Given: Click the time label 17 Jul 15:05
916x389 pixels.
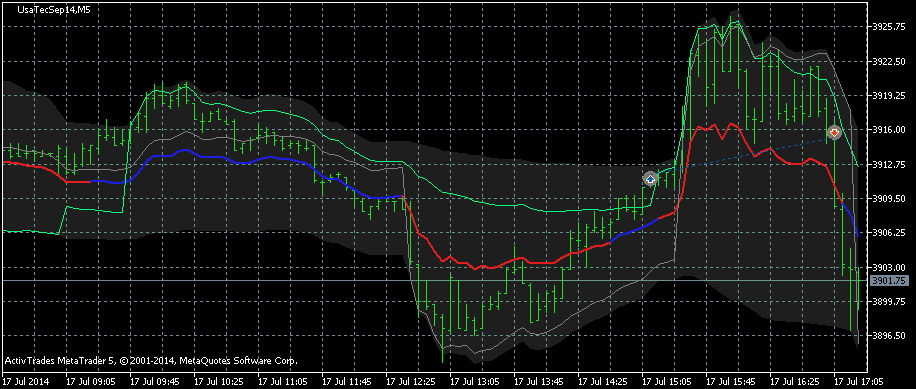Looking at the screenshot, I should 667,381.
